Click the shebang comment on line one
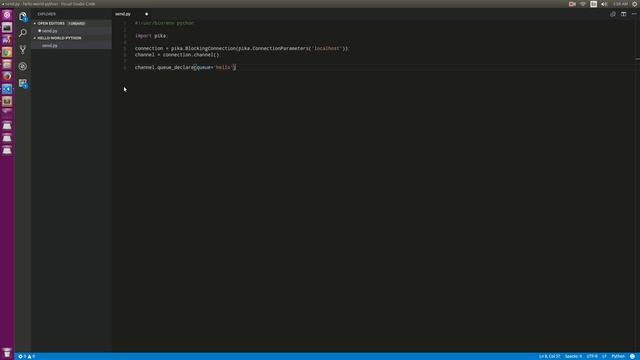Image resolution: width=640 pixels, height=360 pixels. [x=164, y=23]
